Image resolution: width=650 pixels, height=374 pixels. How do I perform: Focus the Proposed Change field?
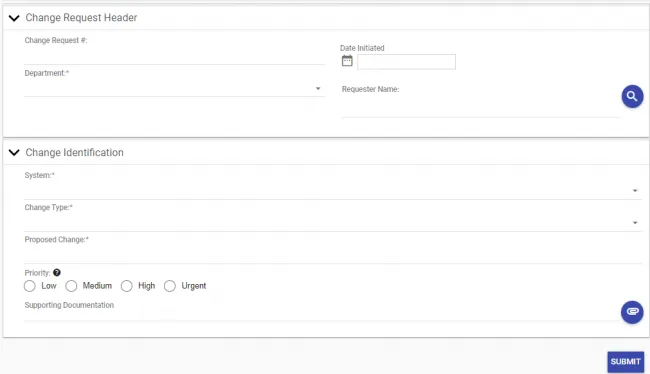pyautogui.click(x=333, y=255)
